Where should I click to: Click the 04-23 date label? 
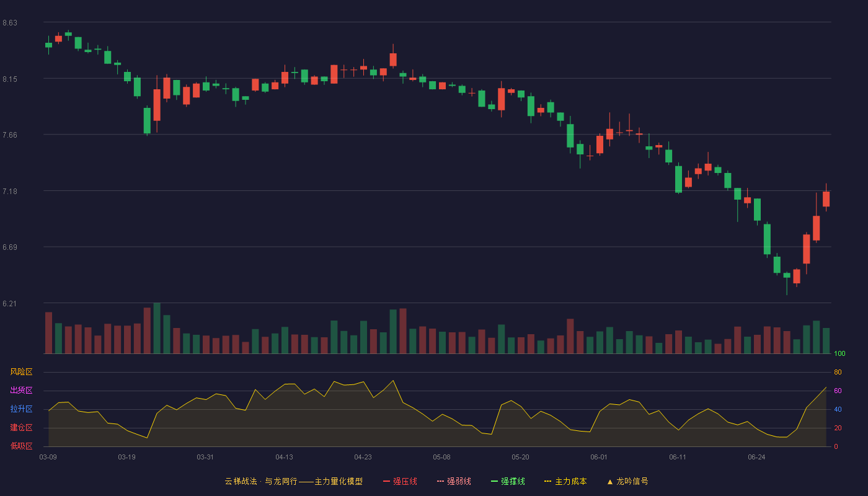coord(363,457)
